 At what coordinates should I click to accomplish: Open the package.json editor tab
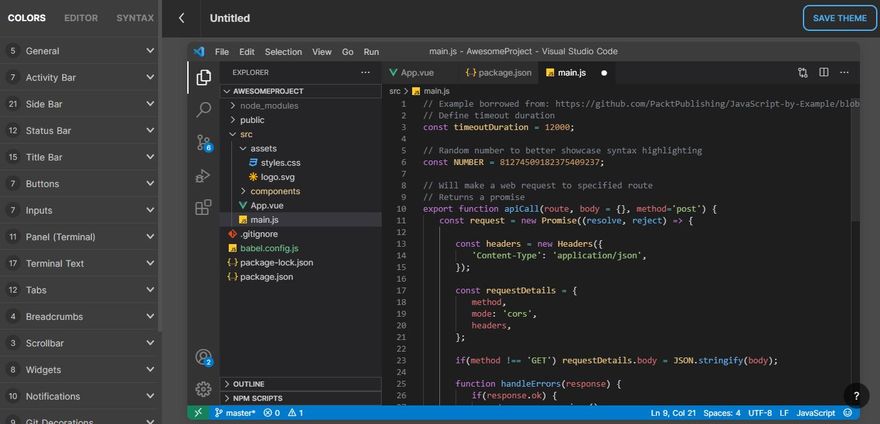pos(496,72)
